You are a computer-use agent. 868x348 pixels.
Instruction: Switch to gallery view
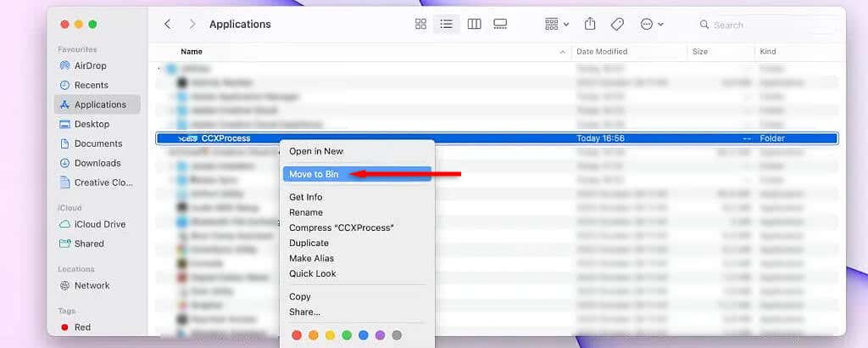click(500, 24)
